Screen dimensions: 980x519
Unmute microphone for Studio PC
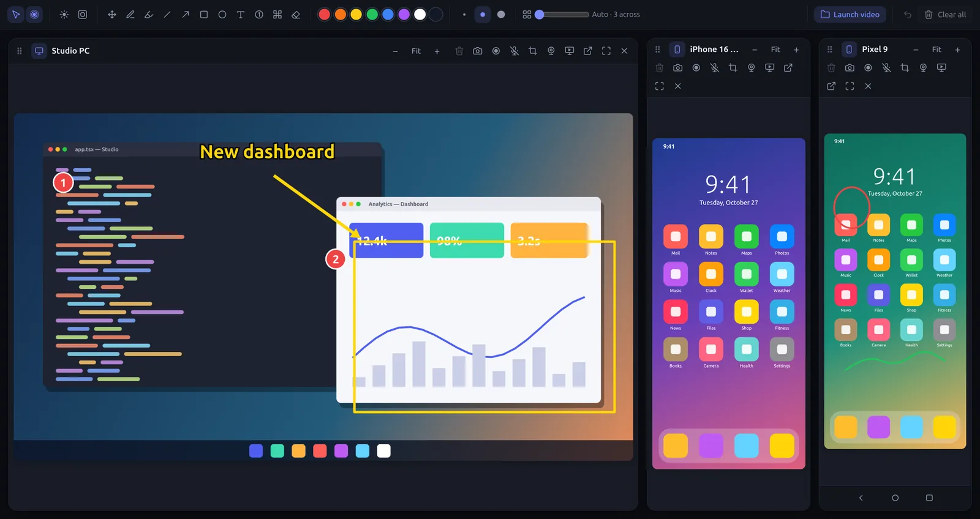click(x=514, y=51)
